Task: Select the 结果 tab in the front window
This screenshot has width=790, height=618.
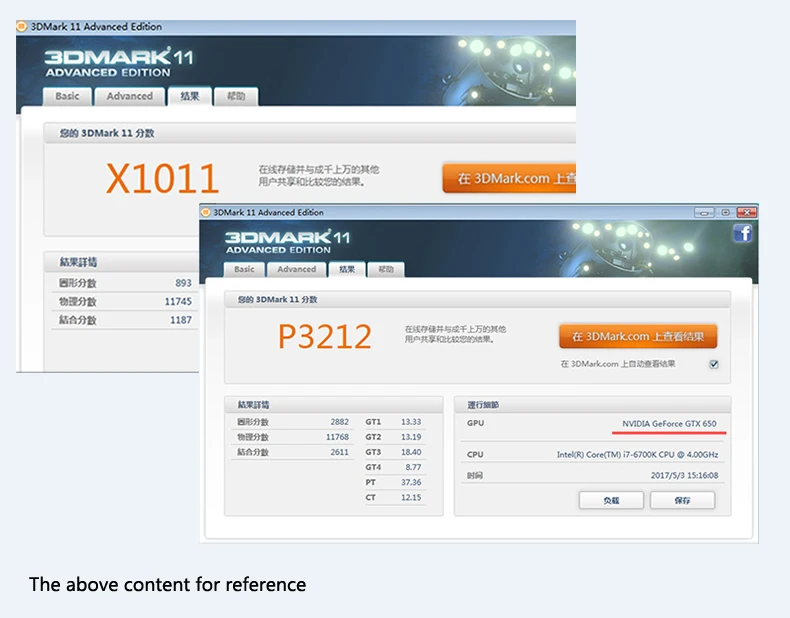Action: pyautogui.click(x=347, y=269)
